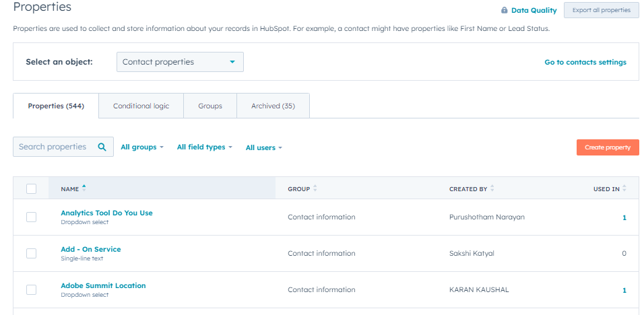This screenshot has width=644, height=315.
Task: Sort by Used In column arrows
Action: coord(624,188)
